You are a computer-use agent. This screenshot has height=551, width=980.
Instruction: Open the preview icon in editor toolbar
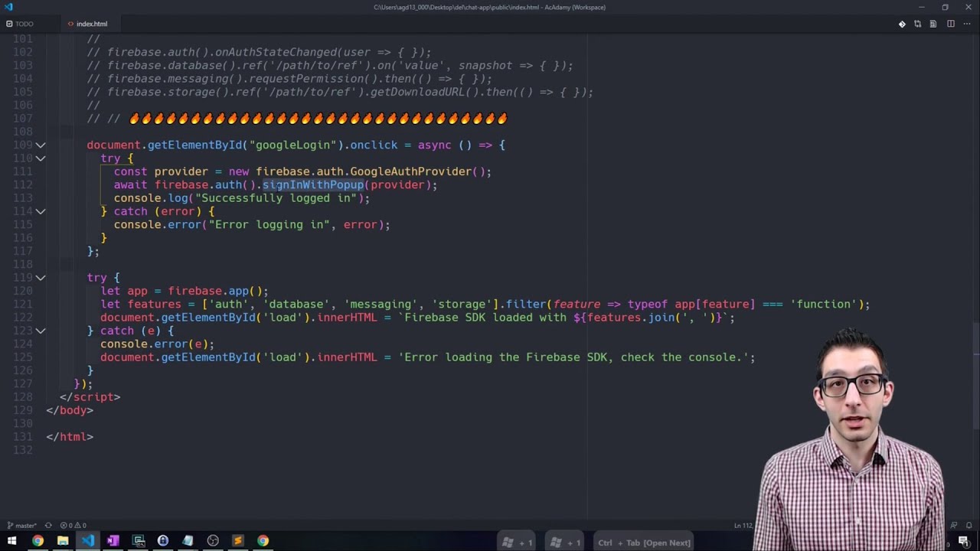click(933, 24)
